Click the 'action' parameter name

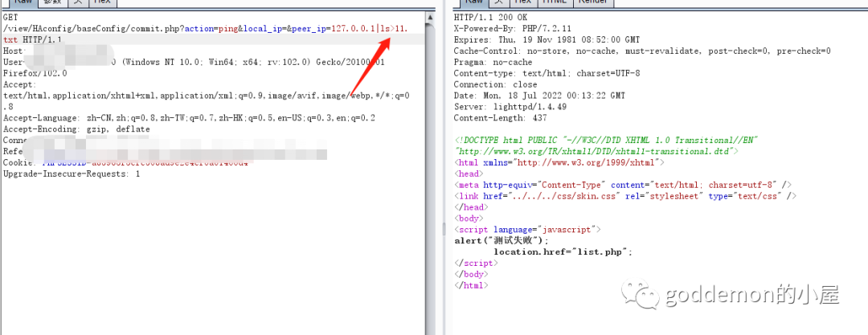pos(198,29)
